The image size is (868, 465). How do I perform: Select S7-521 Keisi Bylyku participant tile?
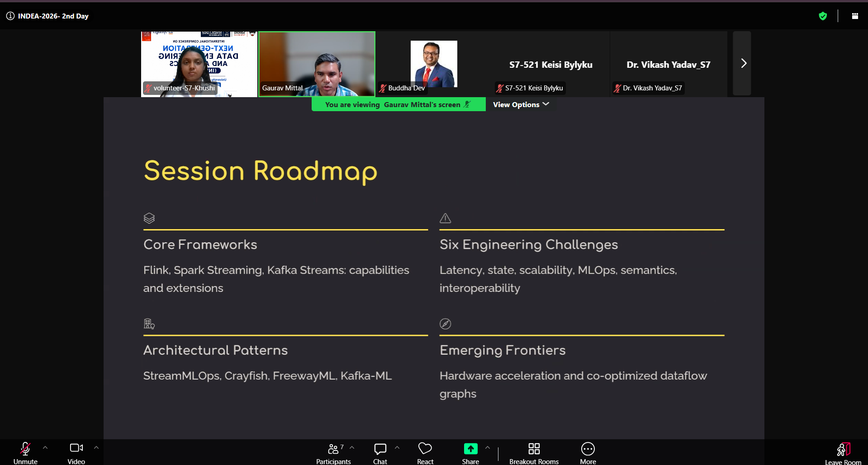click(x=551, y=64)
